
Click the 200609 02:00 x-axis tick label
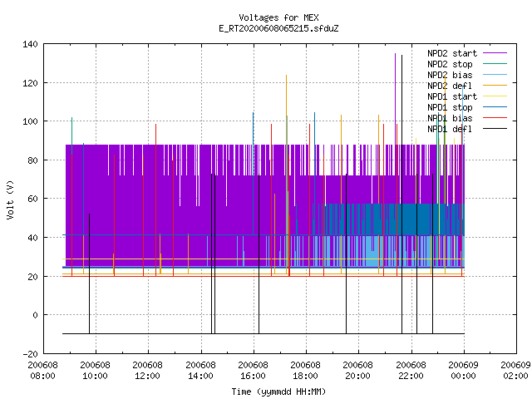(515, 371)
